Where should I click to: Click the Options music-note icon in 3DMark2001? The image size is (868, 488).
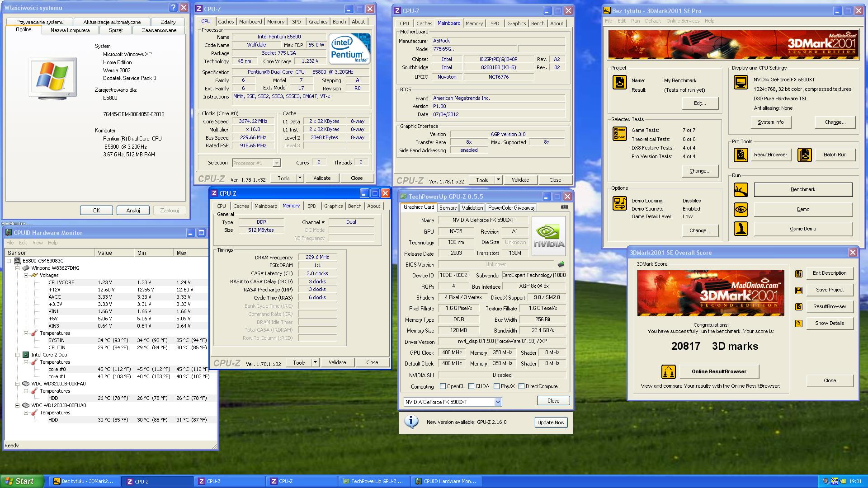click(619, 203)
